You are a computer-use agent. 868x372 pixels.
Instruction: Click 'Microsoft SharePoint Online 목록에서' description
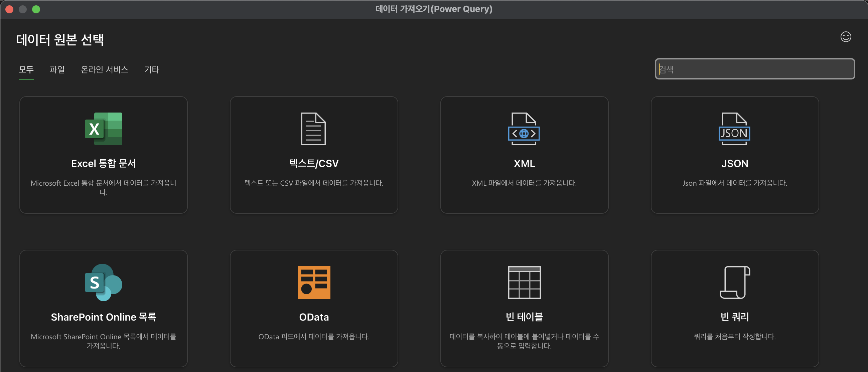(104, 341)
